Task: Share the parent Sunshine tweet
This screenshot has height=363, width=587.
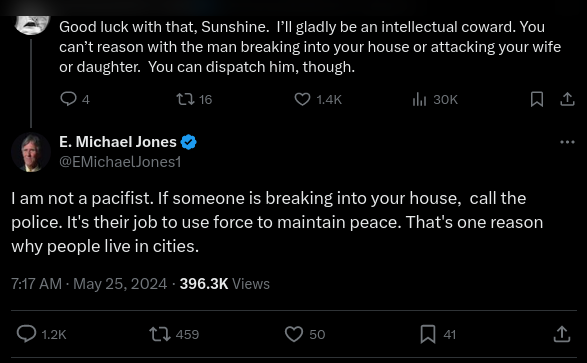Action: [x=567, y=99]
